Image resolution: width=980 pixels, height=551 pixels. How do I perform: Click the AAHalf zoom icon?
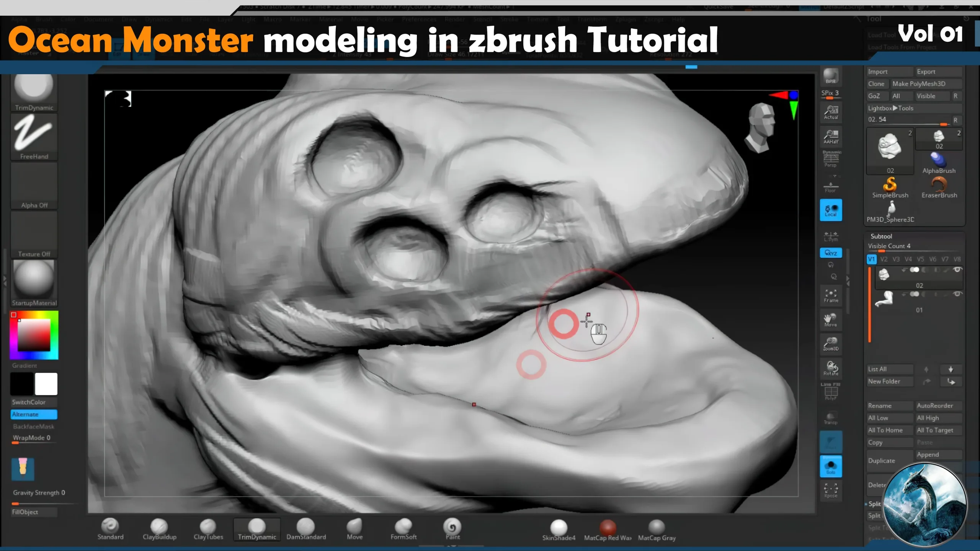(x=831, y=137)
